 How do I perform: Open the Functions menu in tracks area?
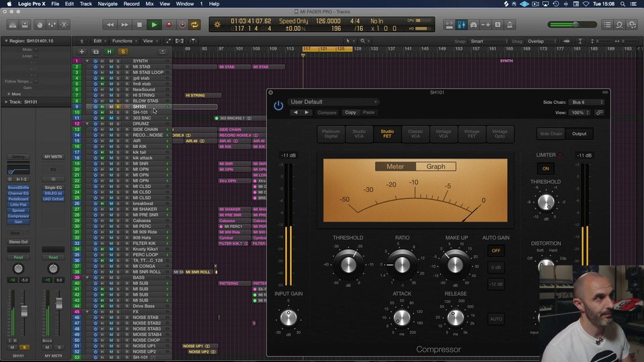pyautogui.click(x=124, y=41)
